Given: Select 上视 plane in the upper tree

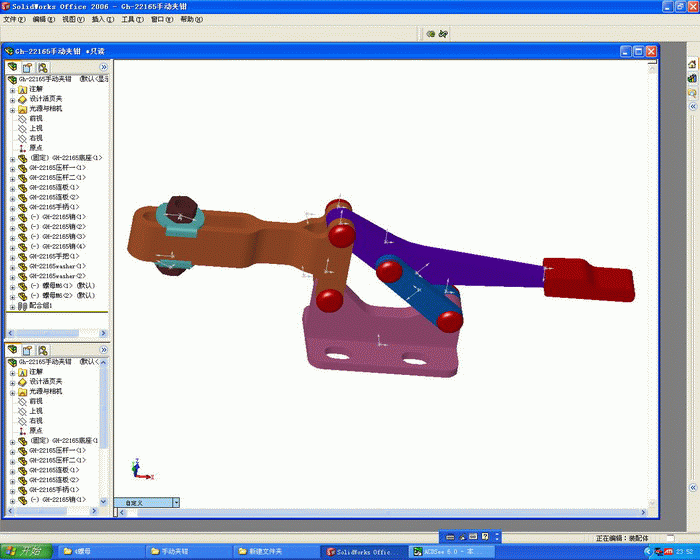Looking at the screenshot, I should pyautogui.click(x=36, y=128).
